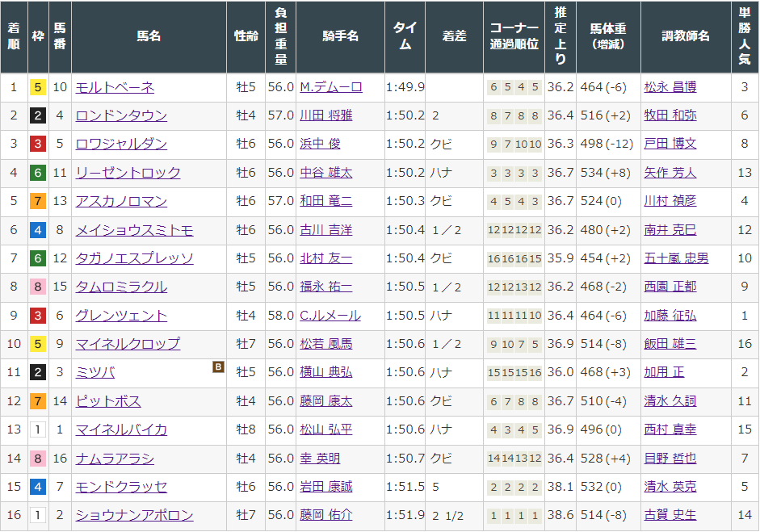The image size is (760, 532).
Task: Open horse page for ロンドンタウン
Action: (121, 115)
